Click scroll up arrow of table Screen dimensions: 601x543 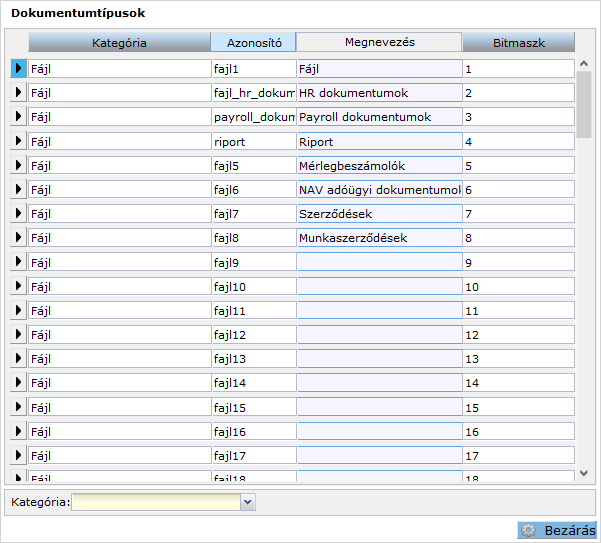[x=585, y=64]
